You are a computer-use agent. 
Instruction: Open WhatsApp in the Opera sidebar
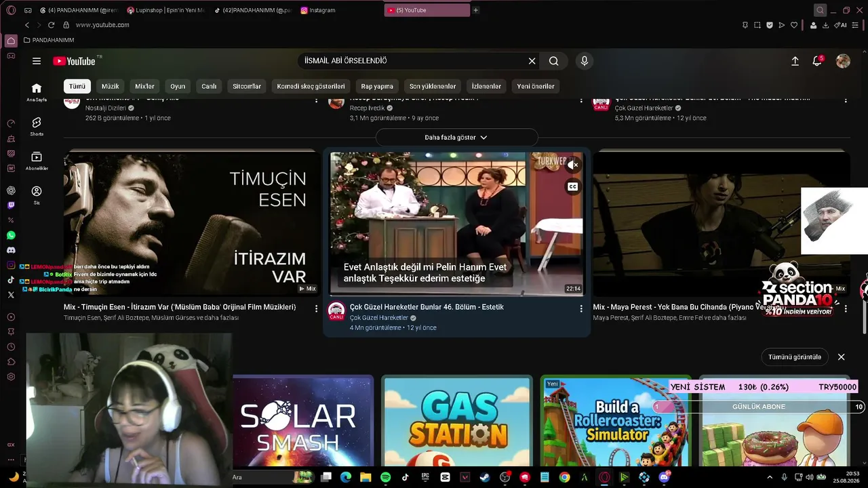11,235
